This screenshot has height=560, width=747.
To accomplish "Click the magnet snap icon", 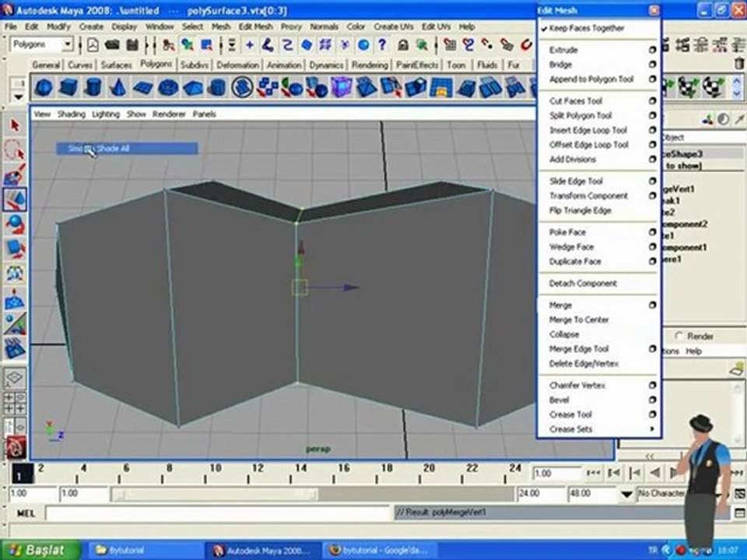I will [526, 45].
